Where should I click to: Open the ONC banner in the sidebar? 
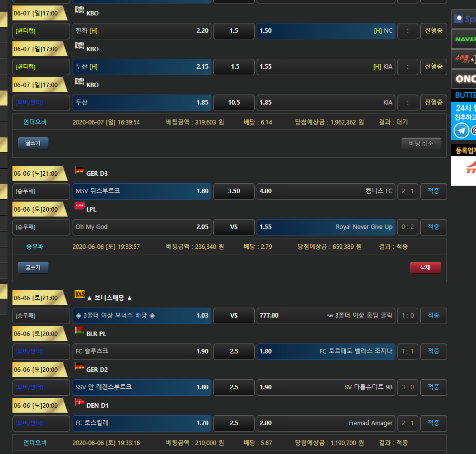464,79
